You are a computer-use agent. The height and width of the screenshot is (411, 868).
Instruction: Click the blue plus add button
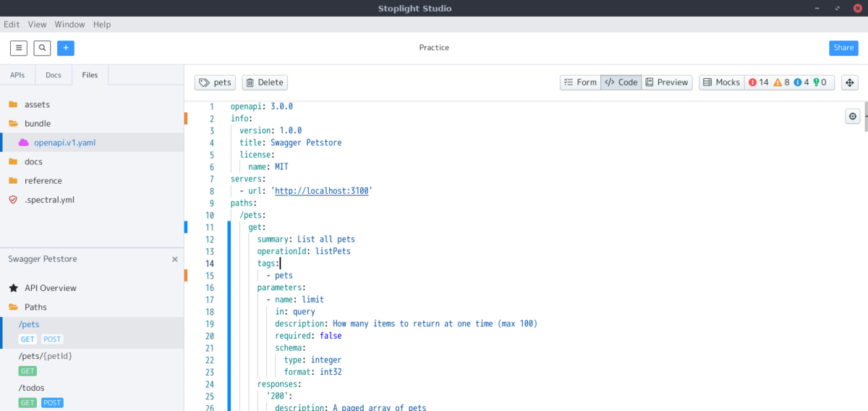click(65, 48)
